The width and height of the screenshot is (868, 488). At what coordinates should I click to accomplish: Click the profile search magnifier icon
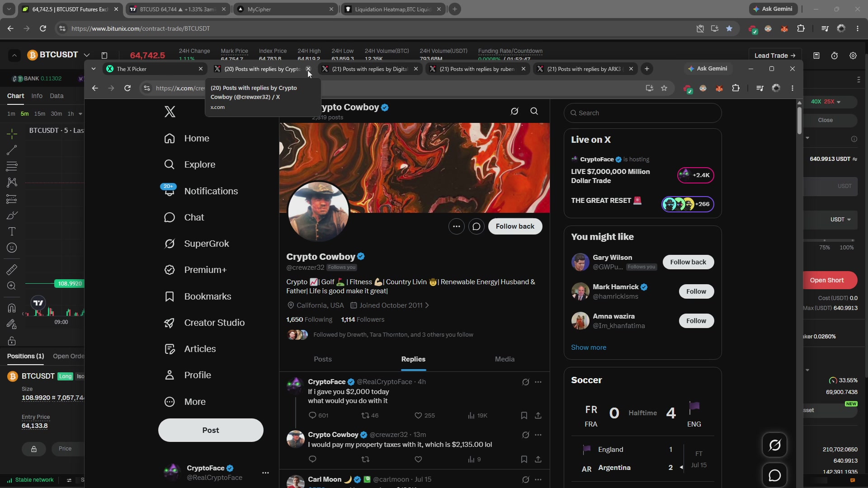(534, 111)
